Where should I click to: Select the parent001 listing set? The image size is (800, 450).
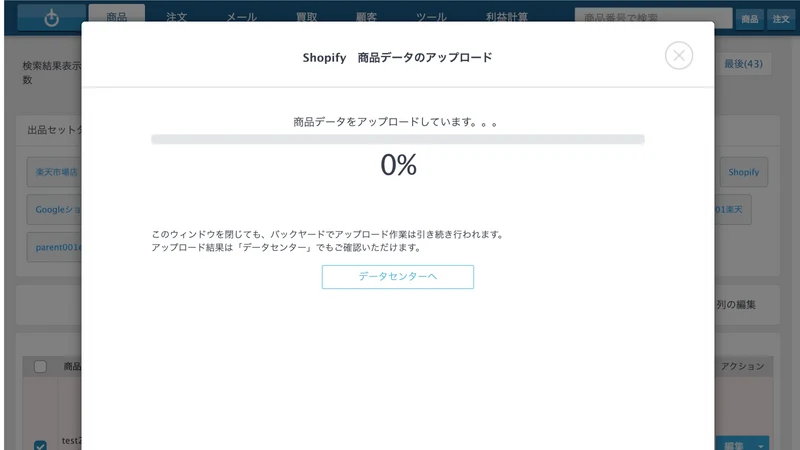coord(54,247)
